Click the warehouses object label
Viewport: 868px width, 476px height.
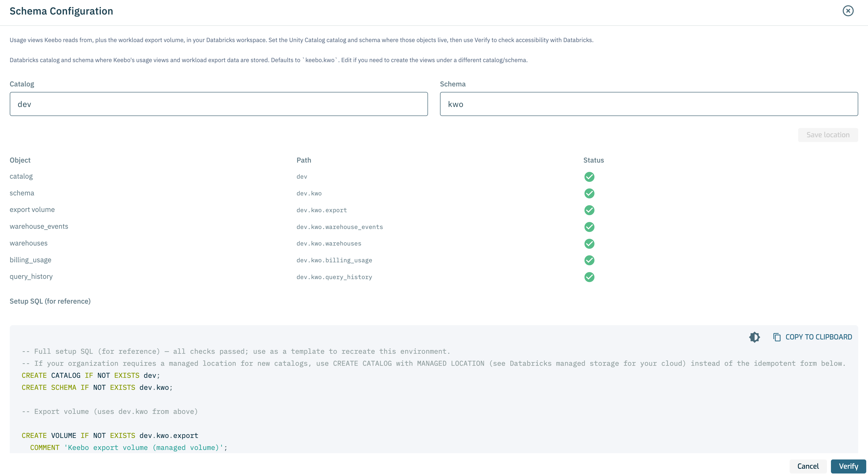tap(28, 243)
